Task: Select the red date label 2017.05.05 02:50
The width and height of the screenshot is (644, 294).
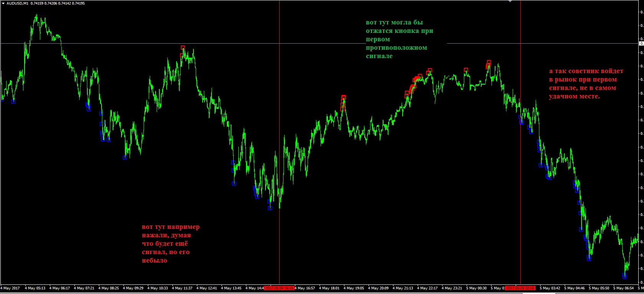Action: 520,288
